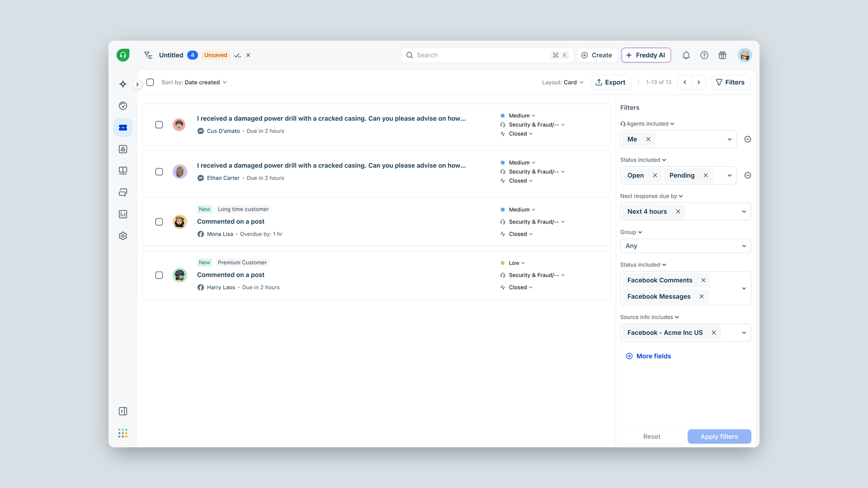This screenshot has width=868, height=488.
Task: Open the Source info includes condition dropdown
Action: point(650,317)
